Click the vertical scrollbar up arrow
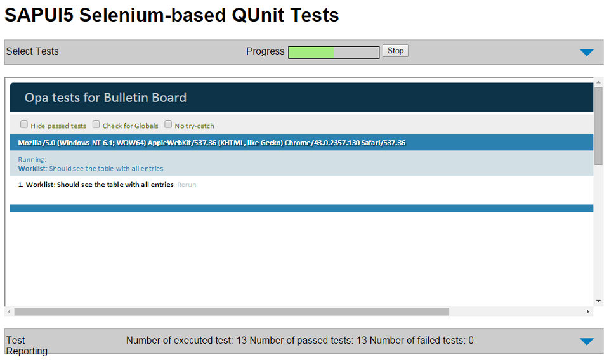Image resolution: width=609 pixels, height=364 pixels. 598,83
